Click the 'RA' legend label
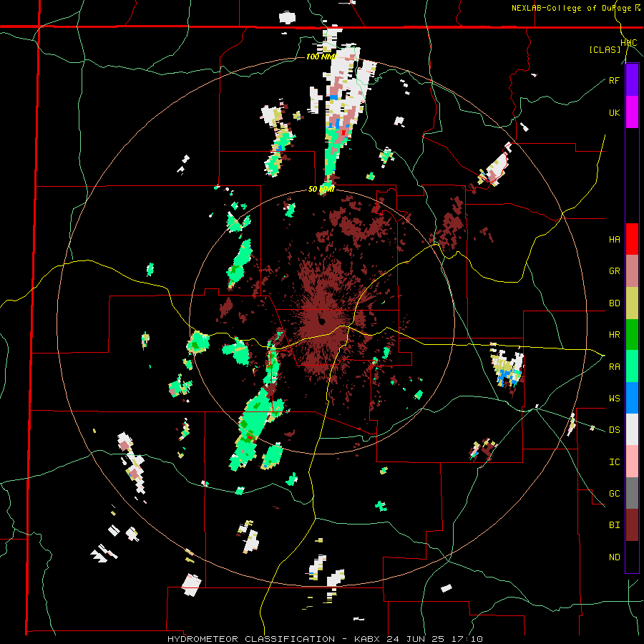This screenshot has height=644, width=644. (x=614, y=366)
